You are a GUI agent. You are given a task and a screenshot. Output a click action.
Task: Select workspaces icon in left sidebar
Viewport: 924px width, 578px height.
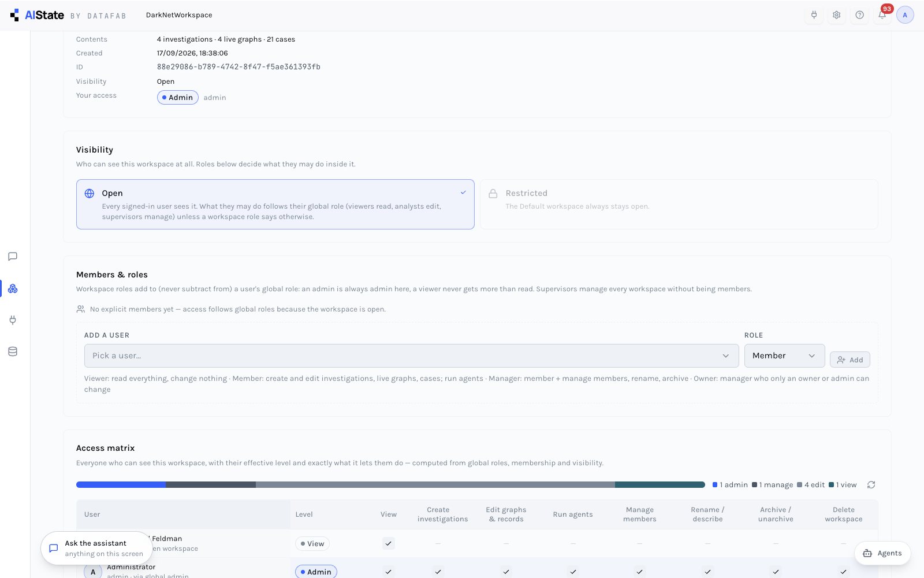tap(13, 288)
